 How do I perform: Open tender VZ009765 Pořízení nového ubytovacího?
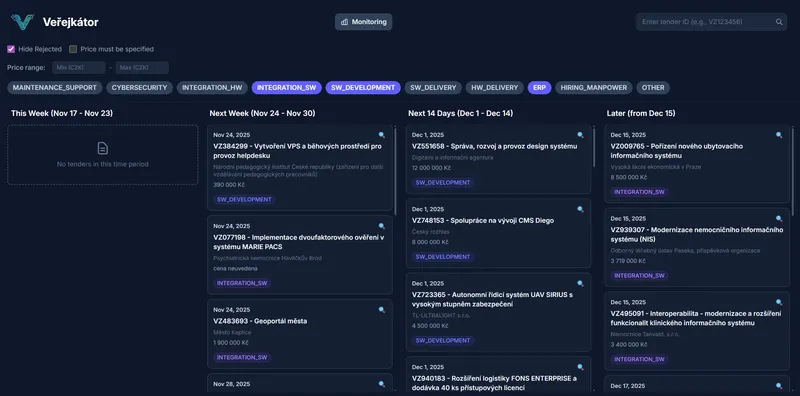click(x=677, y=151)
